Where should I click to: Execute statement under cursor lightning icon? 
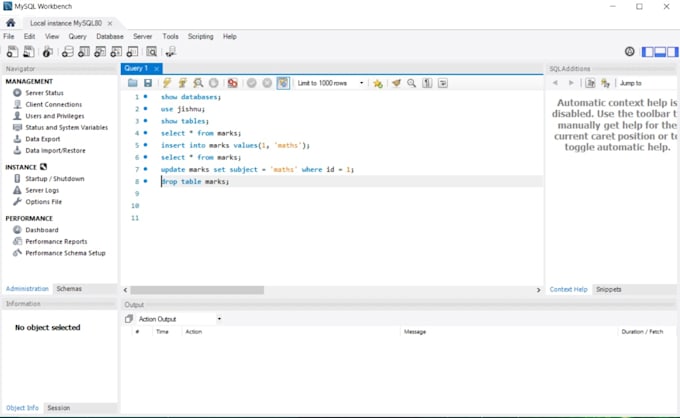[x=183, y=83]
